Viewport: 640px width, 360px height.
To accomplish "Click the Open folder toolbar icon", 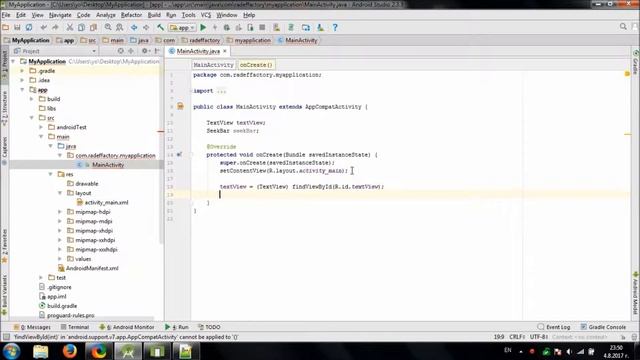I will point(6,27).
